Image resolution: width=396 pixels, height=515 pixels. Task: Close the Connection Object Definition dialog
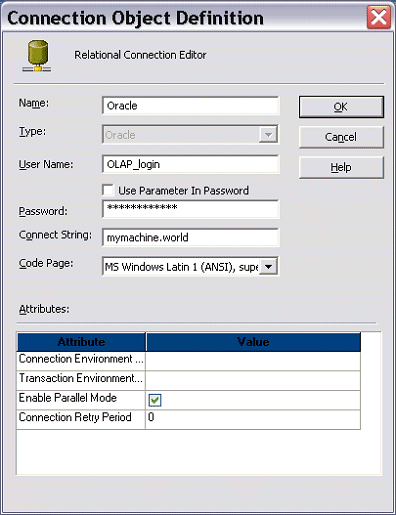(x=379, y=17)
